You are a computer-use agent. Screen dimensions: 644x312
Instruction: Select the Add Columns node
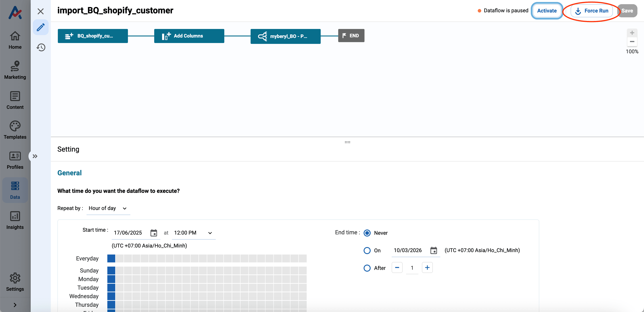coord(189,36)
